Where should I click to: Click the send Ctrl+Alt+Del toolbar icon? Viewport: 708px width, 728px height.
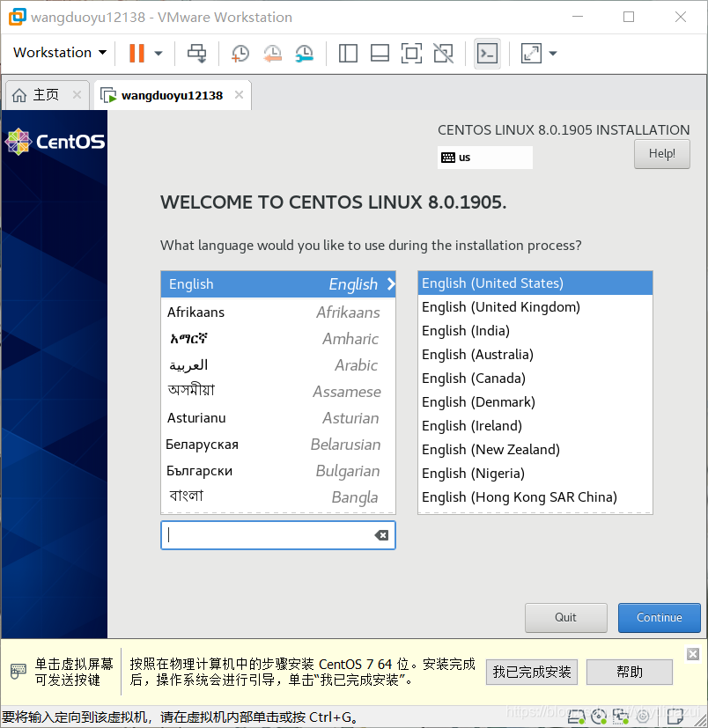tap(196, 53)
